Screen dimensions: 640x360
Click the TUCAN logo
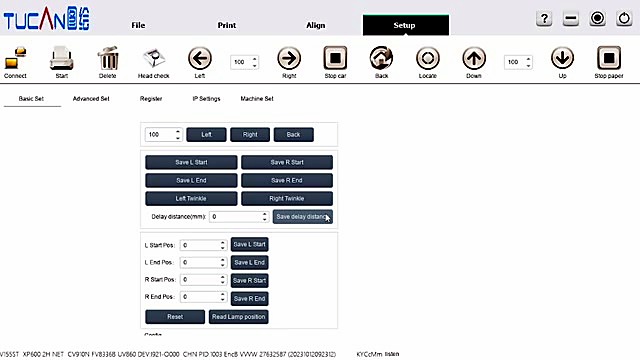pyautogui.click(x=47, y=18)
